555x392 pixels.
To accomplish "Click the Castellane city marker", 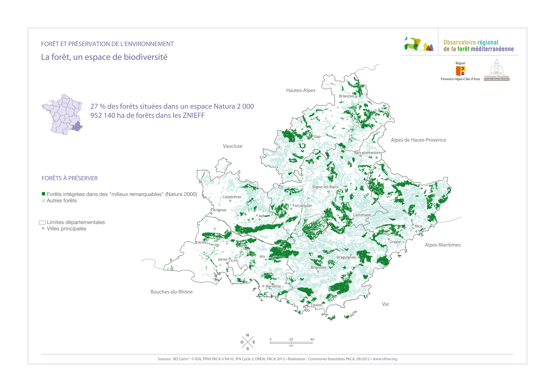I will click(353, 219).
